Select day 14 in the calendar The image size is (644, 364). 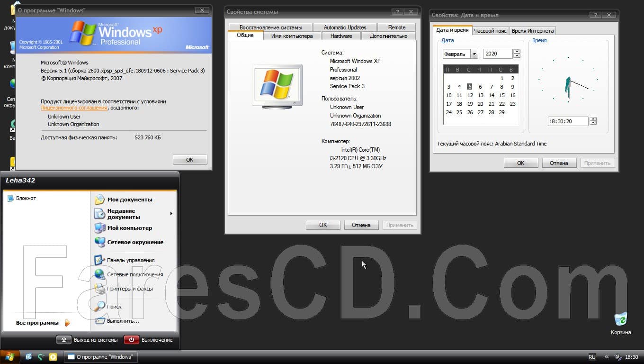492,95
